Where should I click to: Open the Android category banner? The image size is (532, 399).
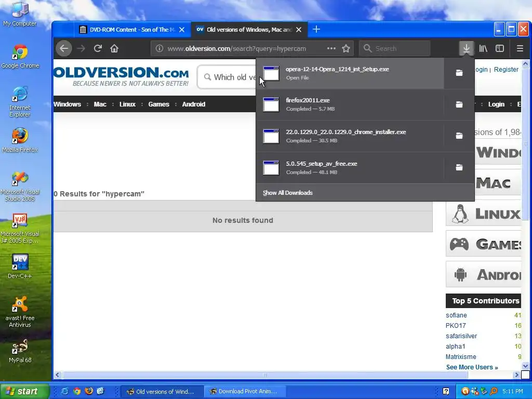tap(483, 274)
